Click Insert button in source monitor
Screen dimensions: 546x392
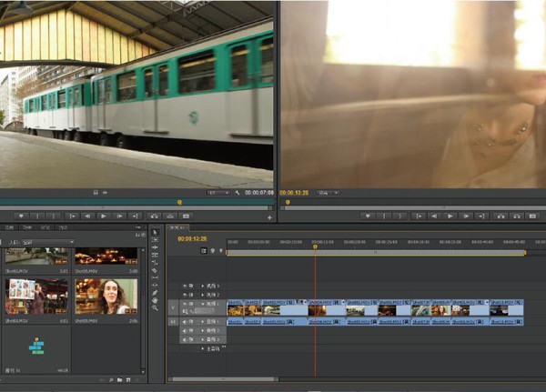tap(154, 216)
